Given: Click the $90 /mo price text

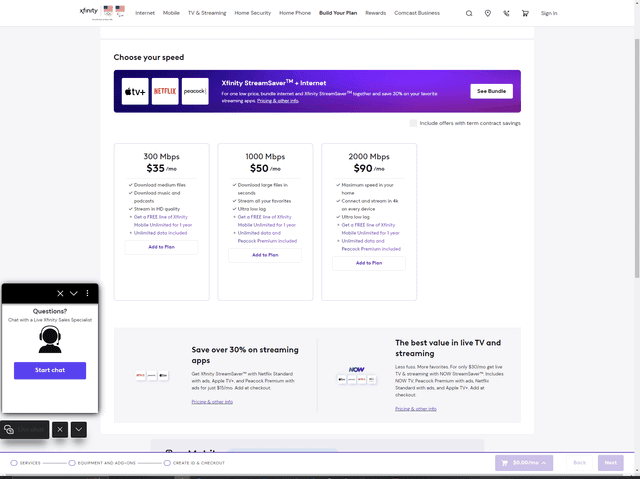Looking at the screenshot, I should tap(369, 168).
